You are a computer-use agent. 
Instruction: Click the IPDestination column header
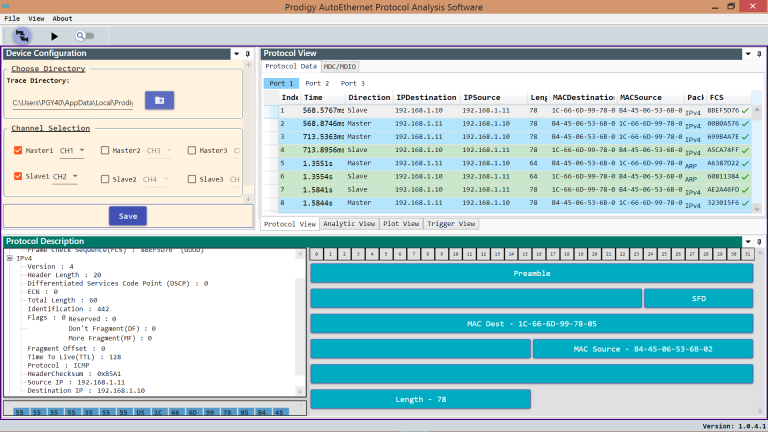point(426,97)
